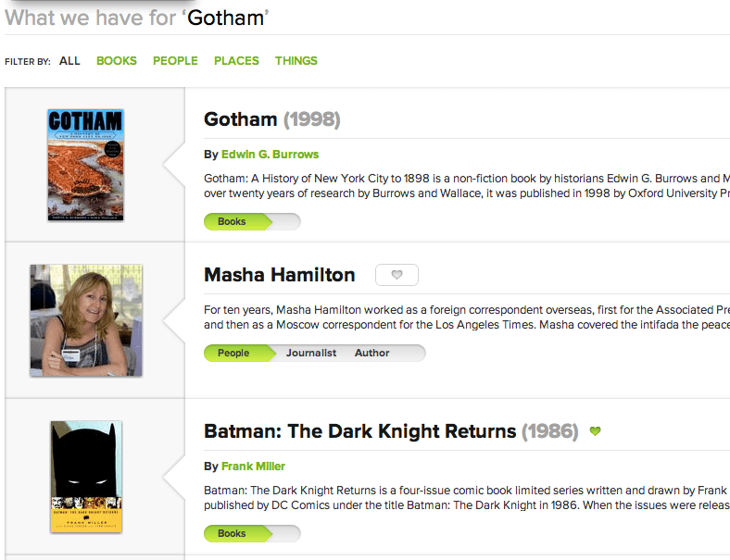Click the heart button beside Masha Hamilton

(x=396, y=275)
